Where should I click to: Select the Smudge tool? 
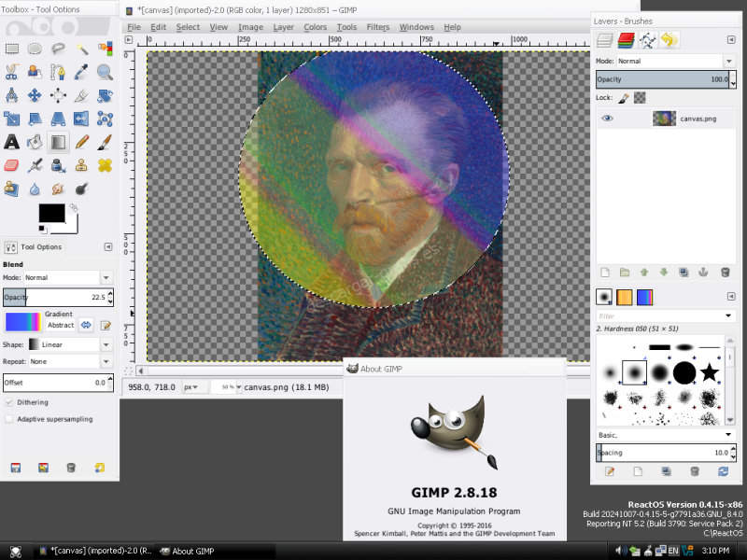coord(58,189)
